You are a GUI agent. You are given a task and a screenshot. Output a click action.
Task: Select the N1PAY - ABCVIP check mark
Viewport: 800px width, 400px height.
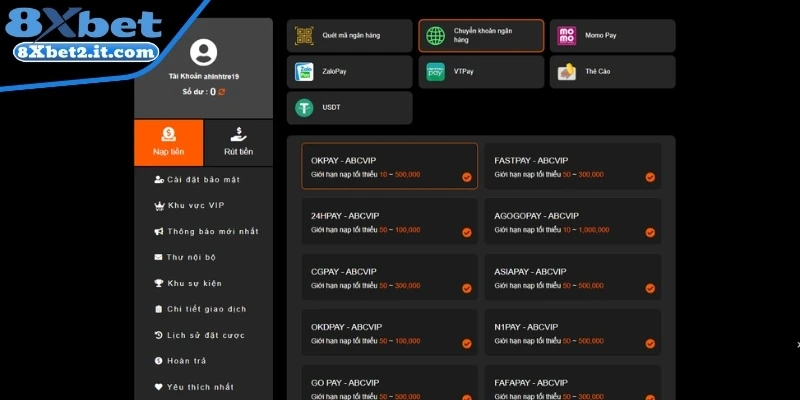(x=650, y=343)
